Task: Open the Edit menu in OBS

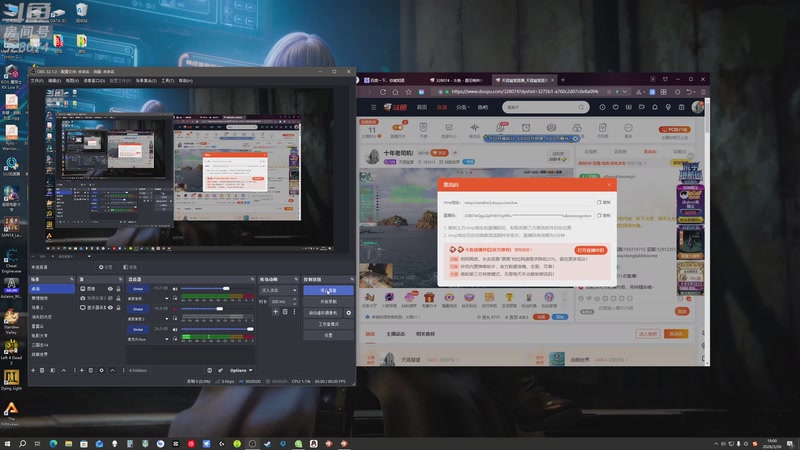Action: point(54,81)
